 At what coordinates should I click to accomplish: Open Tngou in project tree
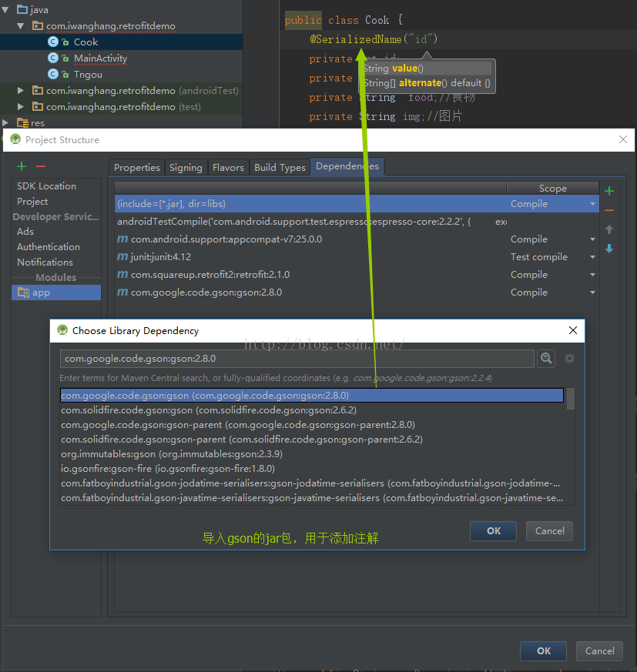pyautogui.click(x=88, y=74)
